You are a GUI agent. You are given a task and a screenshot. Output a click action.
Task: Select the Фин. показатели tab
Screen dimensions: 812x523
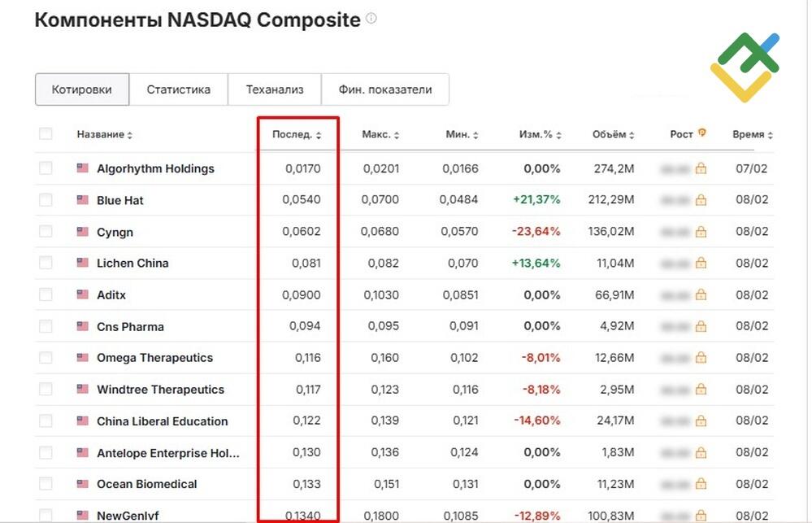tap(385, 89)
